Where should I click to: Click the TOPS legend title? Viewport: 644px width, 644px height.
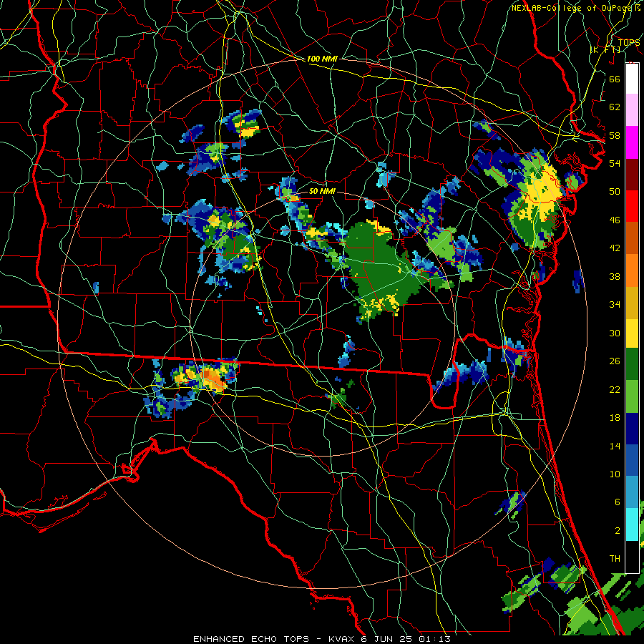(629, 42)
